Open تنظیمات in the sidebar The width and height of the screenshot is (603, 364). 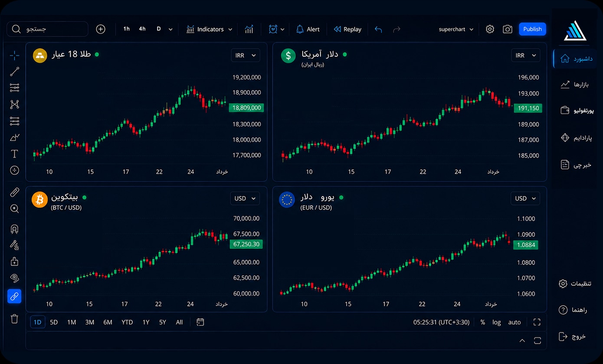tap(575, 283)
